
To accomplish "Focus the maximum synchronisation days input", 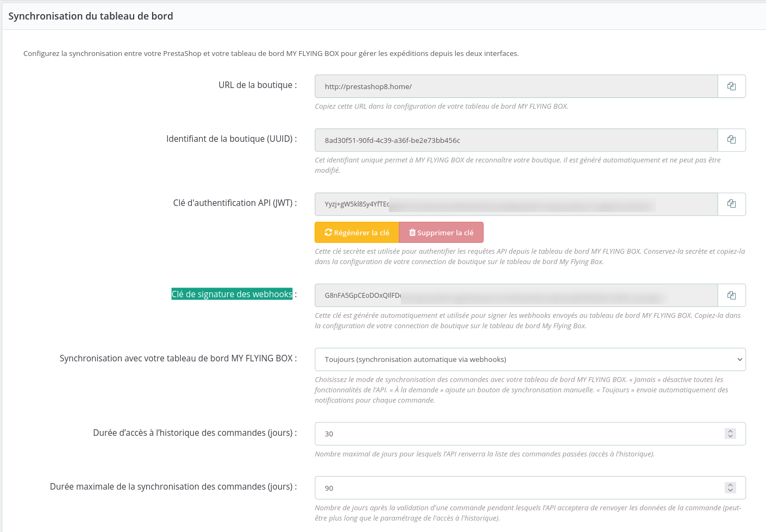I will 516,488.
